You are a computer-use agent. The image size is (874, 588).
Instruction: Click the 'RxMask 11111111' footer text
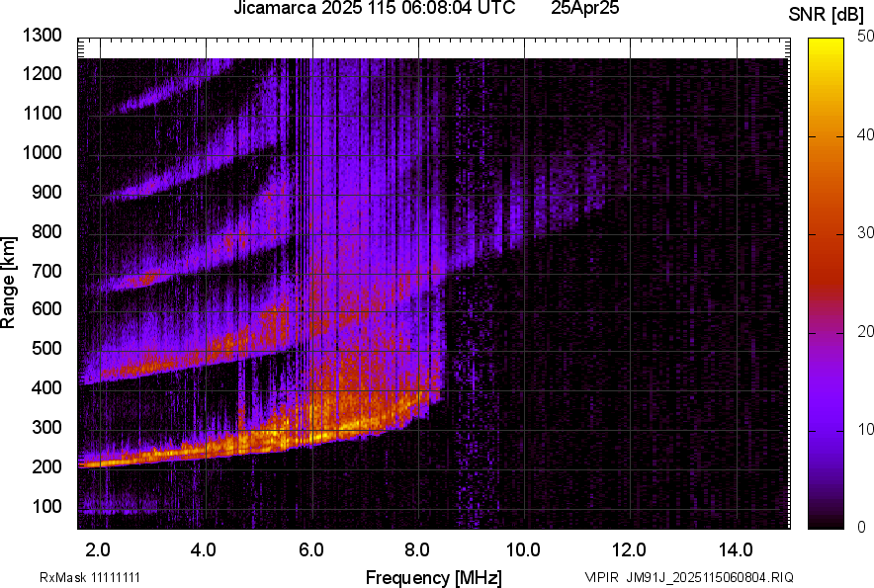(x=90, y=577)
